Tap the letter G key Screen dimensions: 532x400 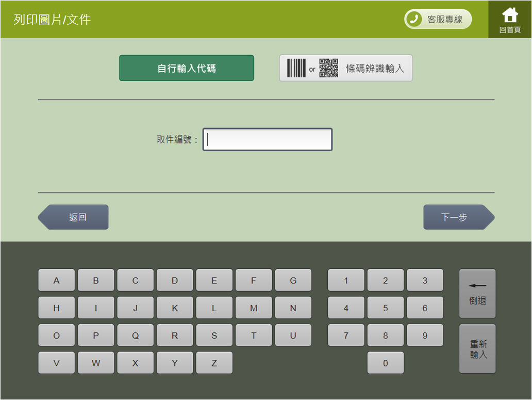tap(293, 280)
